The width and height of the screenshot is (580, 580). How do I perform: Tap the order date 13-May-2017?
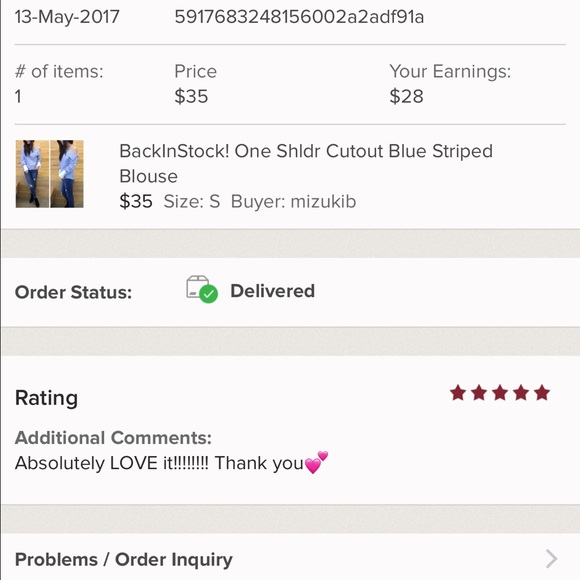[67, 17]
